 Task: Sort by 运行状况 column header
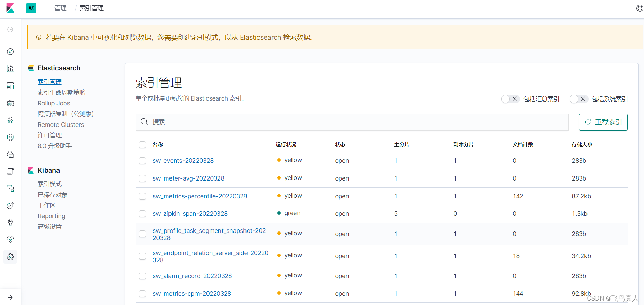[x=286, y=145]
